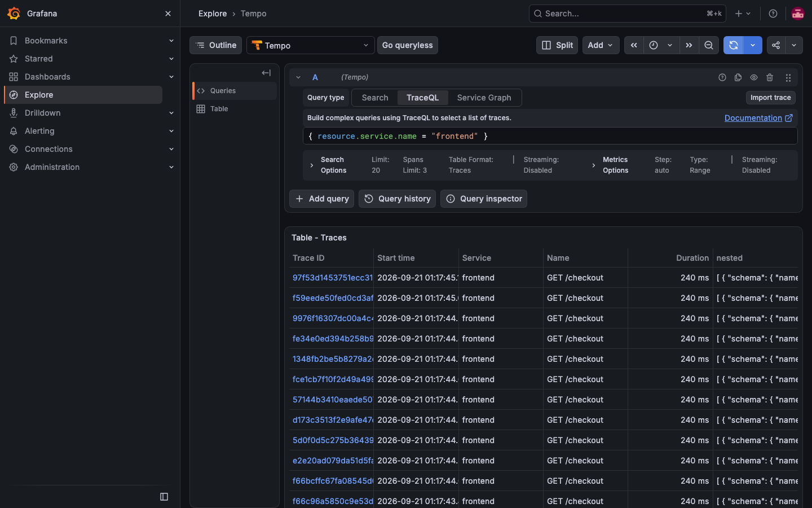Open the Help question mark icon
812x508 pixels.
(773, 14)
